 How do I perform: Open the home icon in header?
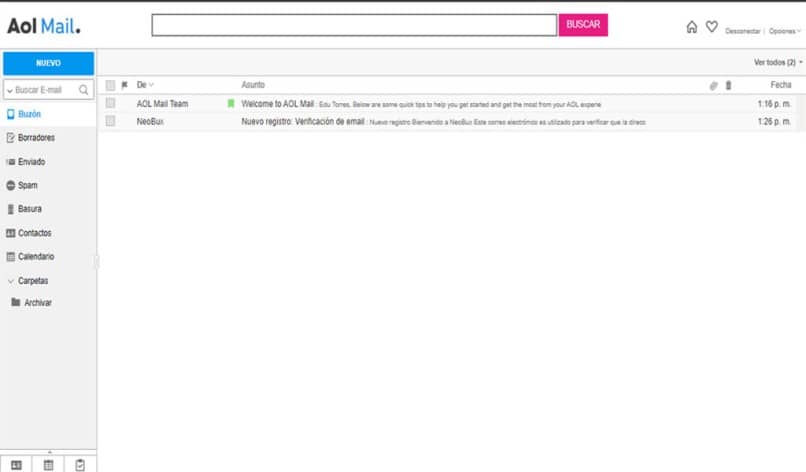tap(692, 27)
